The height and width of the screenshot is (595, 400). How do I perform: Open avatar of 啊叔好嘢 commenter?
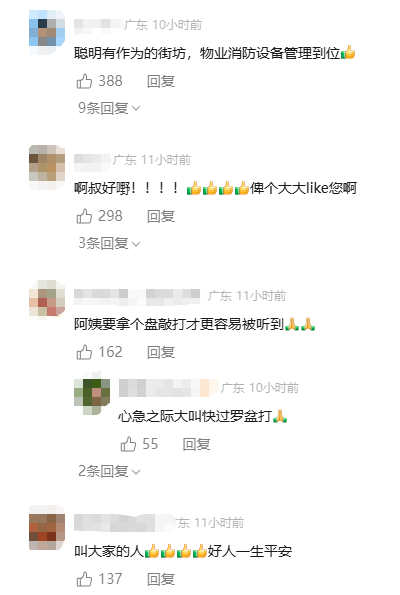pos(47,167)
